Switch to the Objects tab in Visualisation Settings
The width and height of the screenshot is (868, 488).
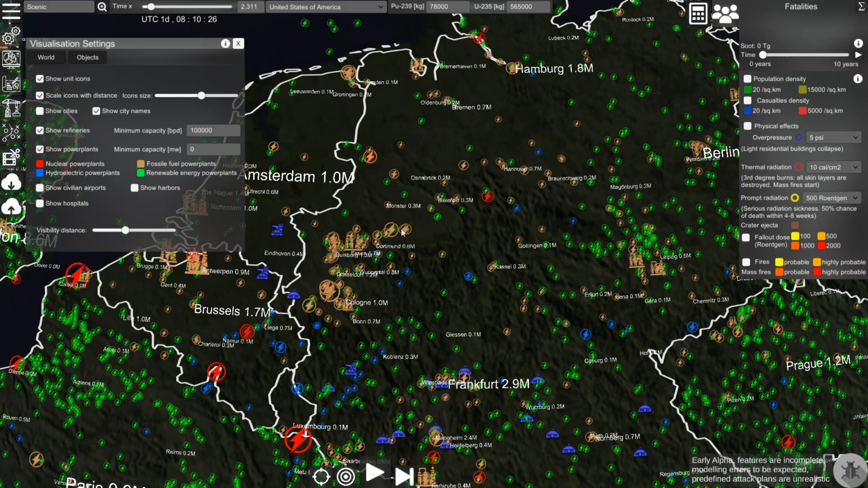(x=88, y=57)
